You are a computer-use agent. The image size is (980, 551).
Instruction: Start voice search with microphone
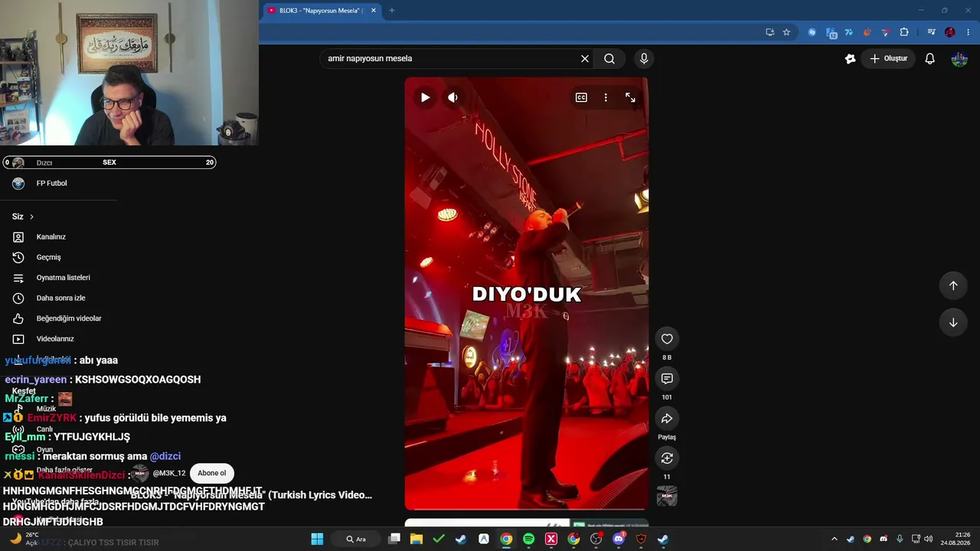click(x=644, y=58)
